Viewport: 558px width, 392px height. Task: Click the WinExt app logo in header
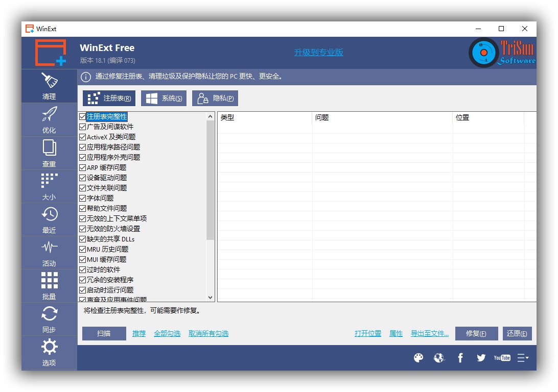51,53
